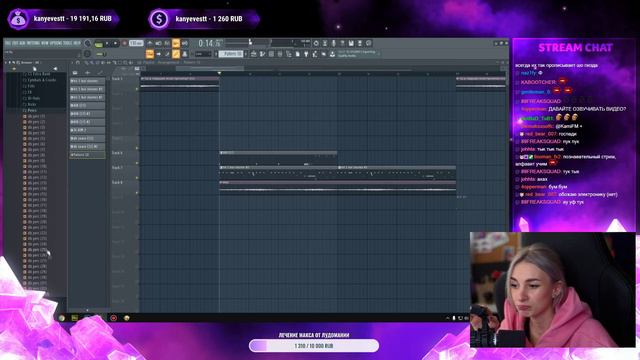Click the floppy disk save icon
Image resolution: width=640 pixels, height=360 pixels.
tap(351, 43)
